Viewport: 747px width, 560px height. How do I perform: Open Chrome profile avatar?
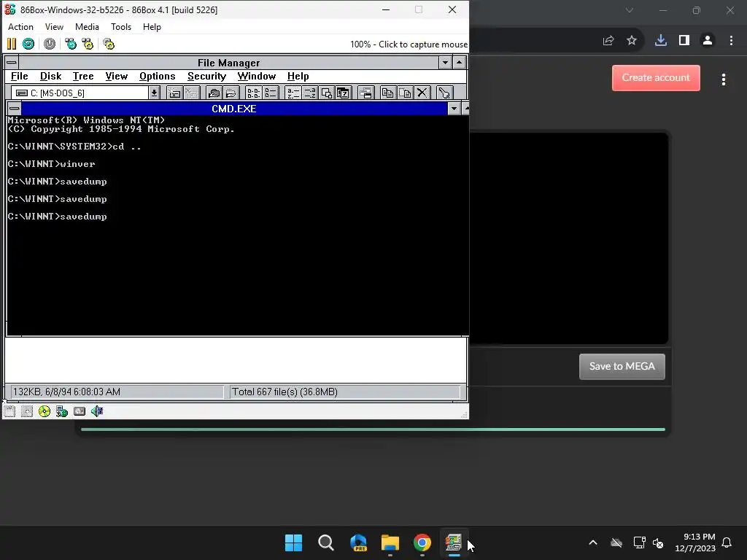[708, 41]
